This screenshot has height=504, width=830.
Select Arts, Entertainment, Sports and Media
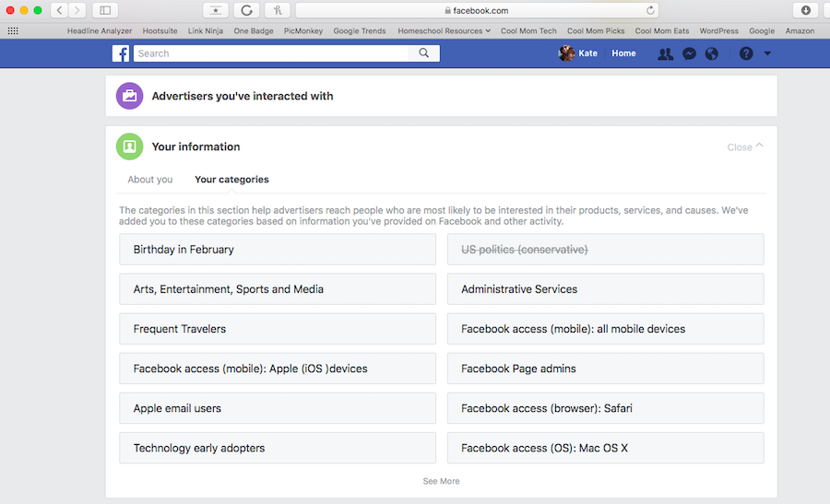coord(278,288)
